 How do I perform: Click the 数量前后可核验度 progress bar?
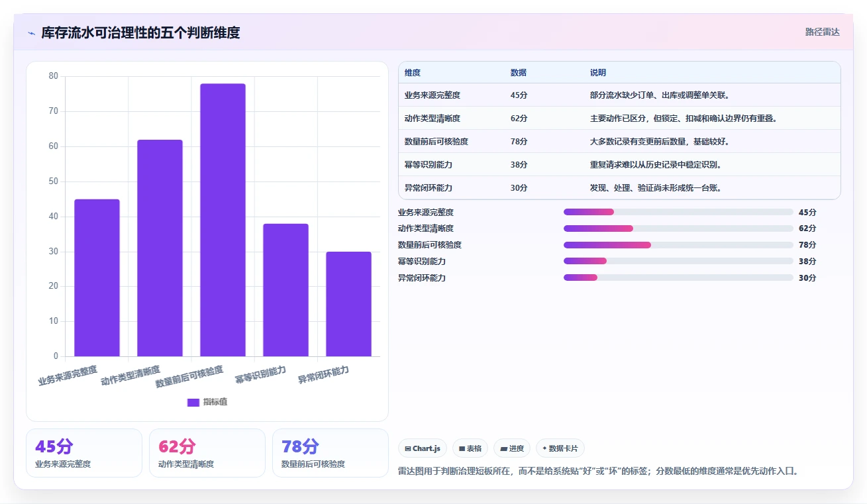pyautogui.click(x=678, y=245)
